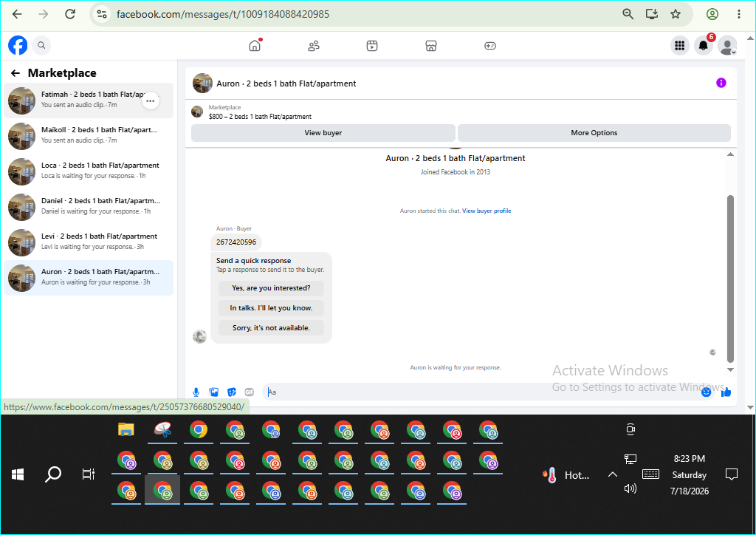Click the 2672420596 message bubble

tap(236, 242)
